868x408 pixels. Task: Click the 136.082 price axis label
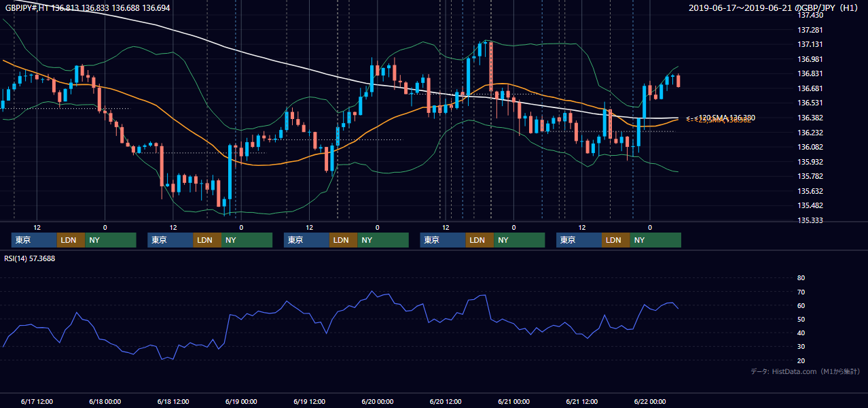pos(811,147)
